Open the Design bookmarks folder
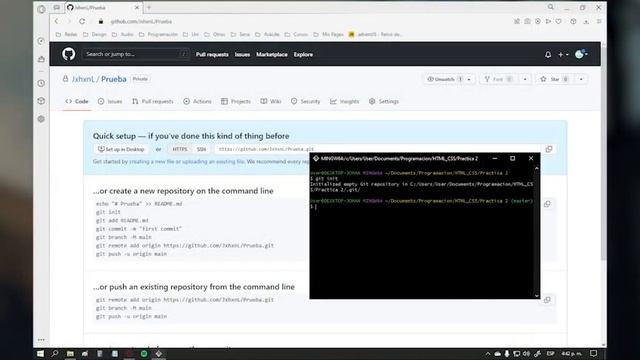 (94, 34)
